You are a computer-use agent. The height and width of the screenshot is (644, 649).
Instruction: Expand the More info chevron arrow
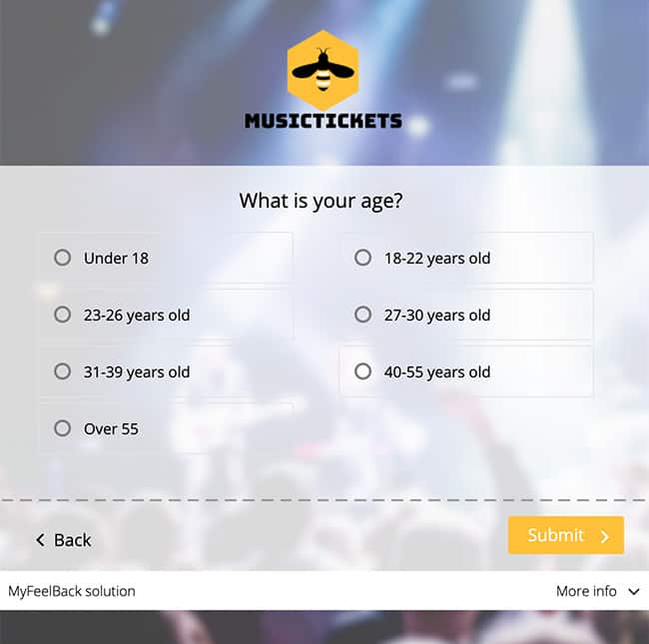click(x=634, y=591)
